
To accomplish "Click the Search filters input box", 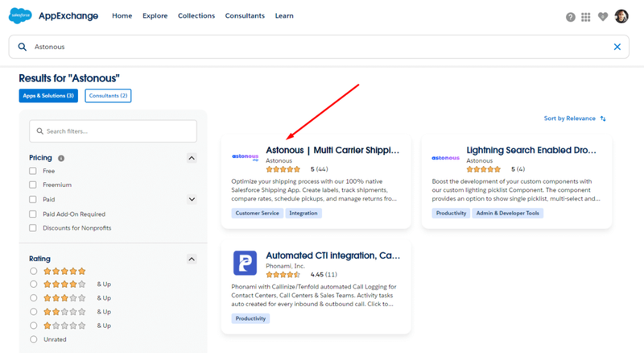I will click(x=113, y=131).
